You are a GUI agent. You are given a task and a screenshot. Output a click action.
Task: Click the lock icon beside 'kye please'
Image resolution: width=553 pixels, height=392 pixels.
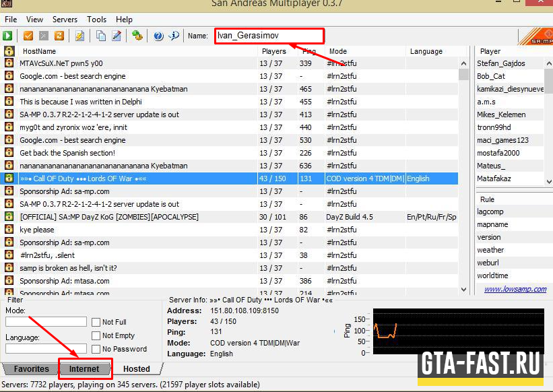pos(9,230)
